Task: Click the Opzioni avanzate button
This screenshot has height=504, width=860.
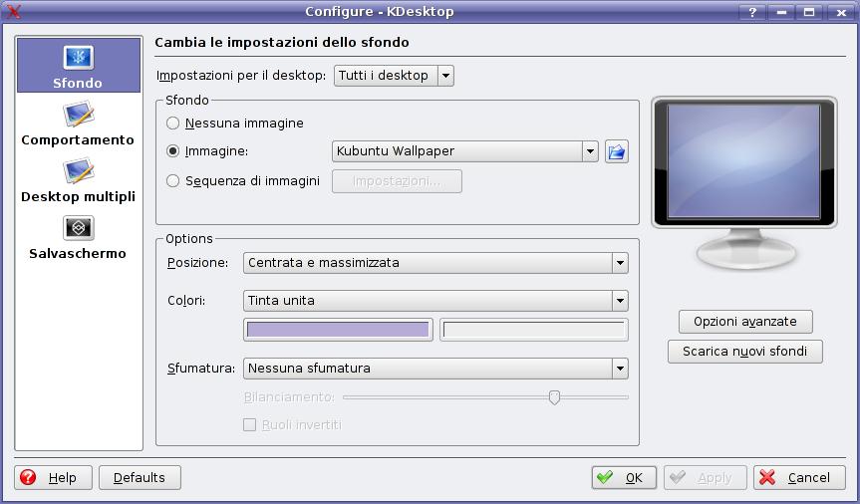Action: [745, 322]
